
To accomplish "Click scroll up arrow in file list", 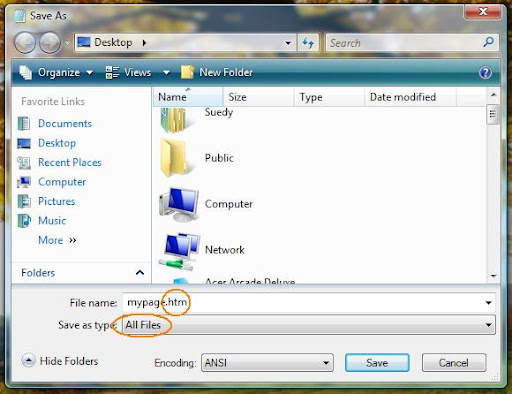I will point(493,95).
